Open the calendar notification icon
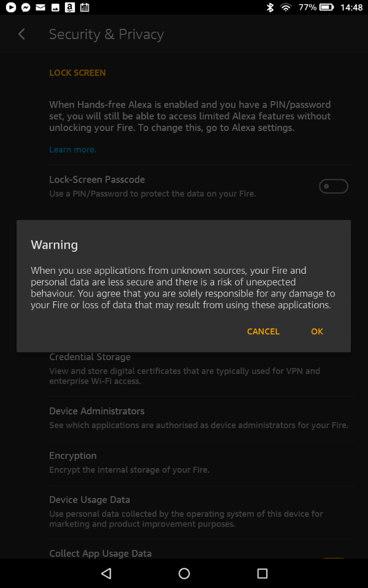Screen dimensions: 368x588 point(84,7)
